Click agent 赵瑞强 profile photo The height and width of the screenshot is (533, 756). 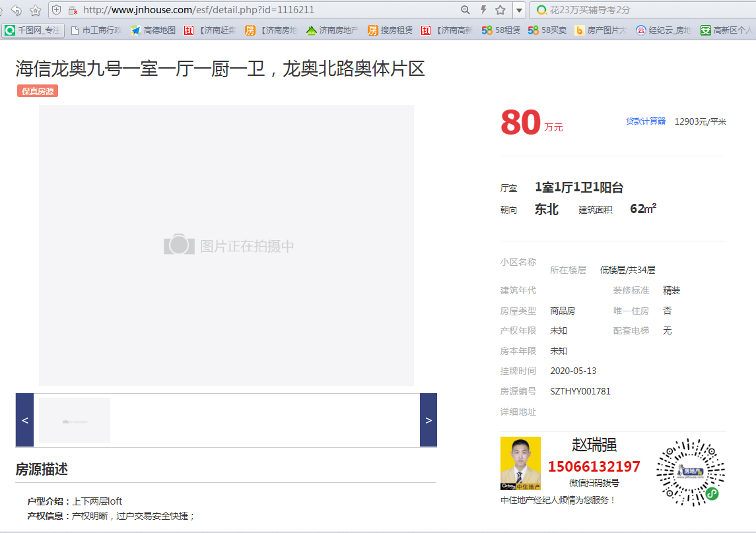click(x=520, y=463)
